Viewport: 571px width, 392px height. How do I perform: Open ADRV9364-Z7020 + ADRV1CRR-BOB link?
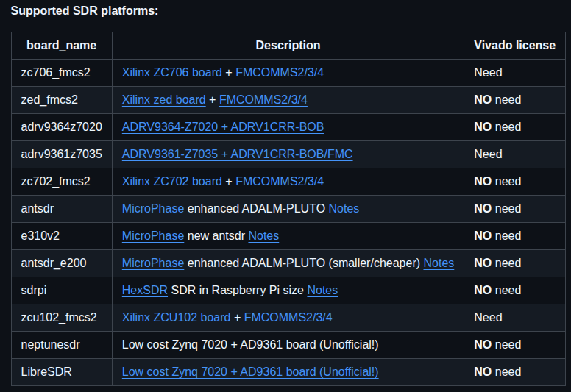click(x=223, y=127)
